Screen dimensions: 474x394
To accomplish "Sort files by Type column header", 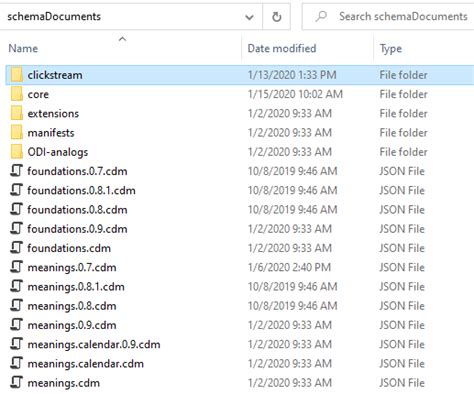I will pyautogui.click(x=391, y=49).
